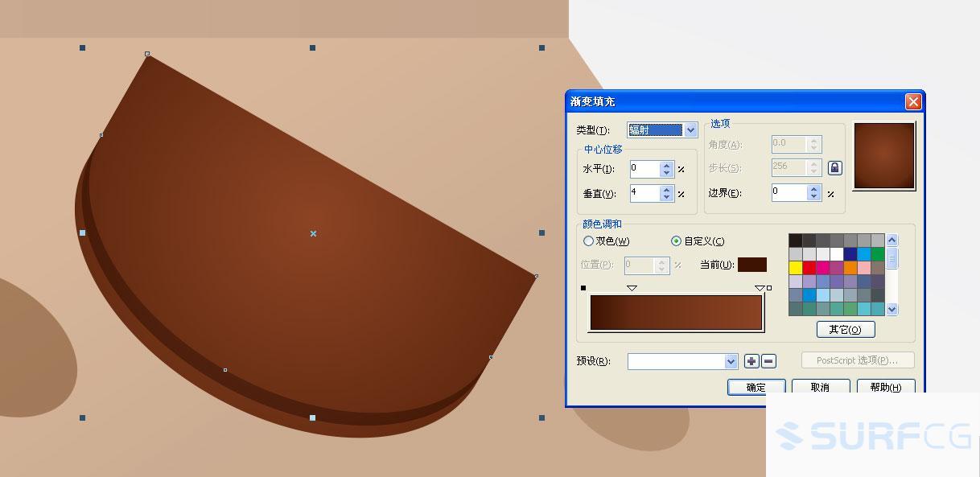Image resolution: width=980 pixels, height=477 pixels.
Task: Click the 当前 current color swatch
Action: 754,264
